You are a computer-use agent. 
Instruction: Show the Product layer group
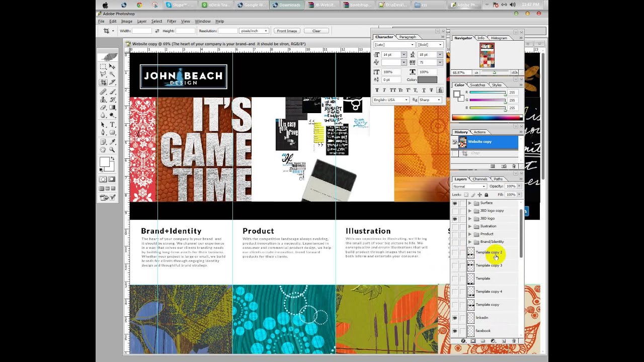pyautogui.click(x=455, y=234)
